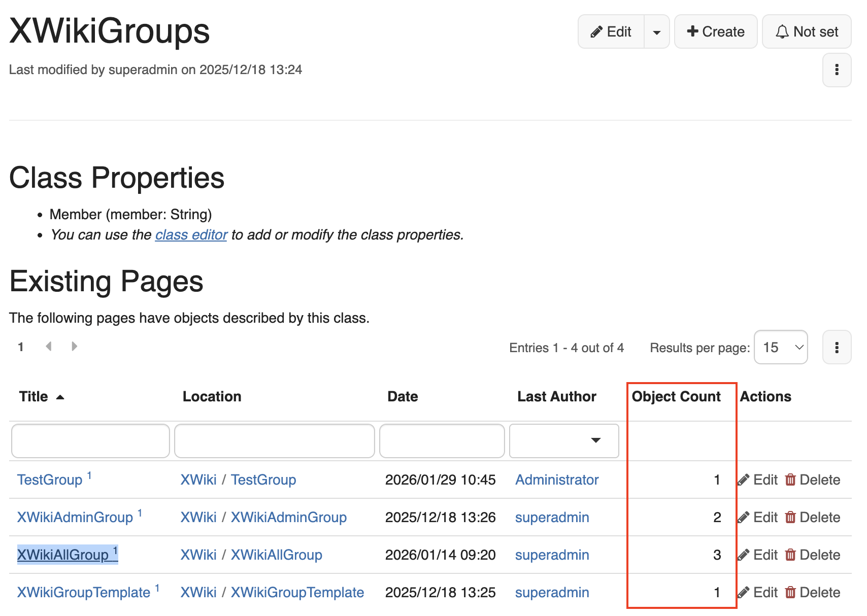Click the date 2025/12/18 13:25
Image resolution: width=867 pixels, height=616 pixels.
coord(441,592)
